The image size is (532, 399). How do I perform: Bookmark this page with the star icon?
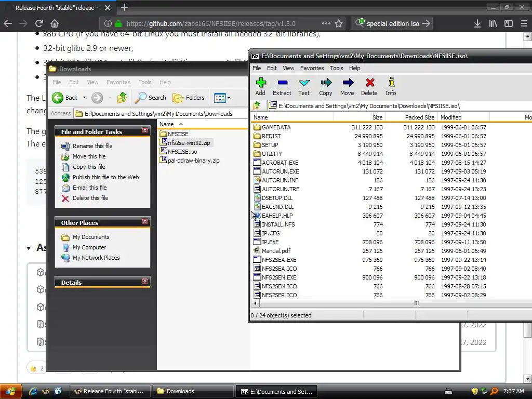tap(339, 23)
